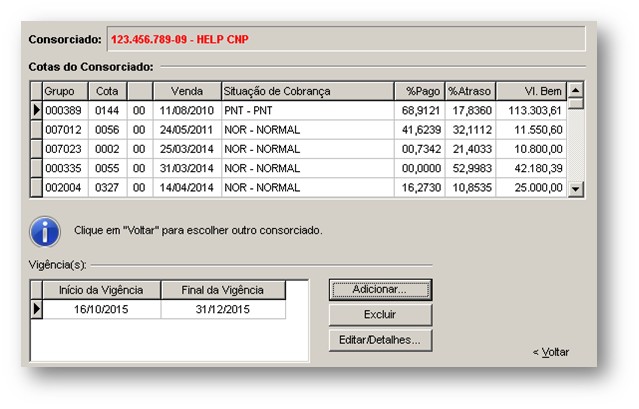Click the Adicionar... button
Screen dimensions: 639x409
point(380,290)
